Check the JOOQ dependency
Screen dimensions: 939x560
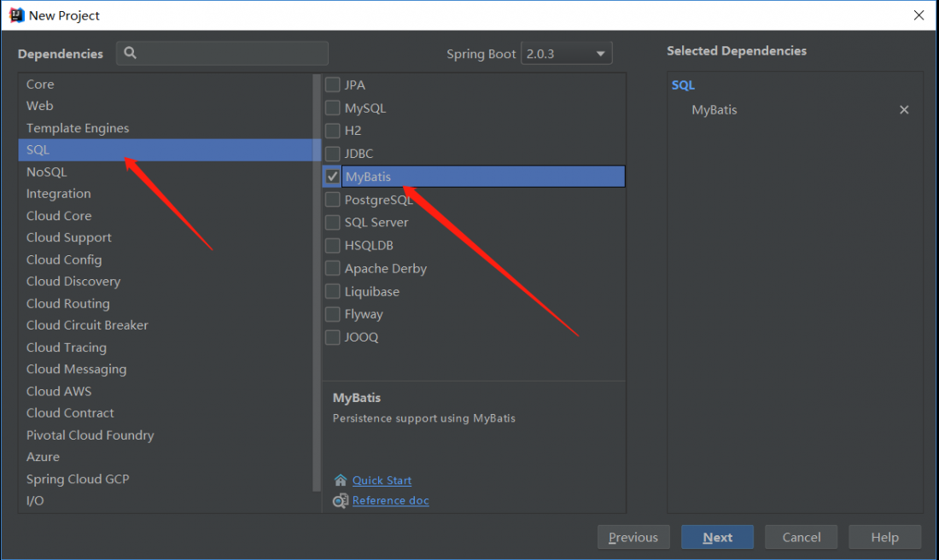(x=332, y=337)
